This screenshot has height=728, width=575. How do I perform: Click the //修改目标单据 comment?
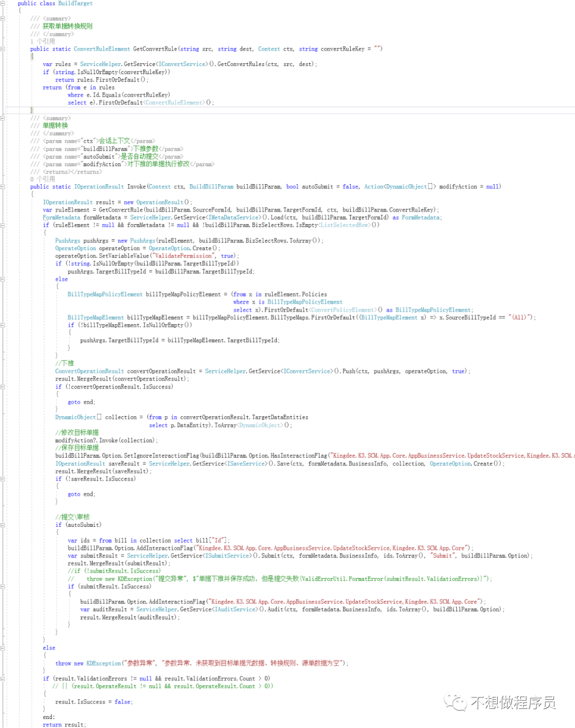coord(77,433)
